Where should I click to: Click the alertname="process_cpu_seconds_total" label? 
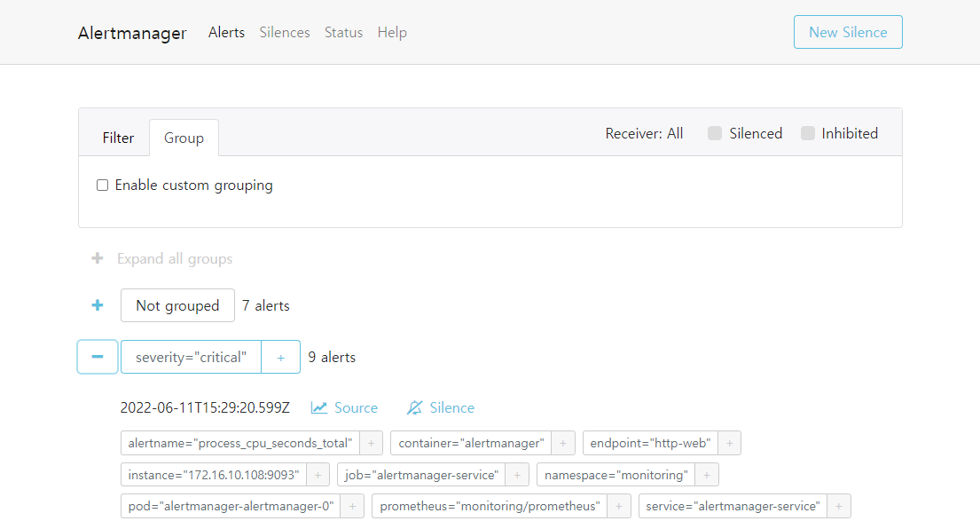(x=240, y=443)
